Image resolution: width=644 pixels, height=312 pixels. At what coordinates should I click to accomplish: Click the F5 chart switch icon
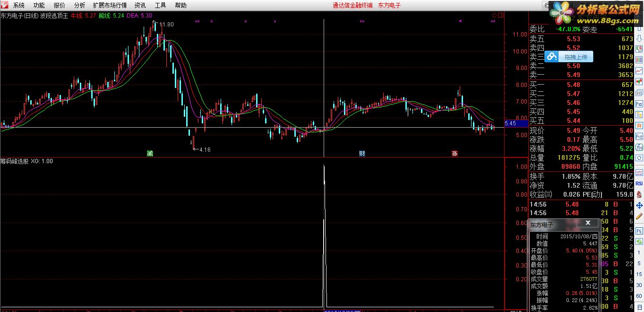639,232
